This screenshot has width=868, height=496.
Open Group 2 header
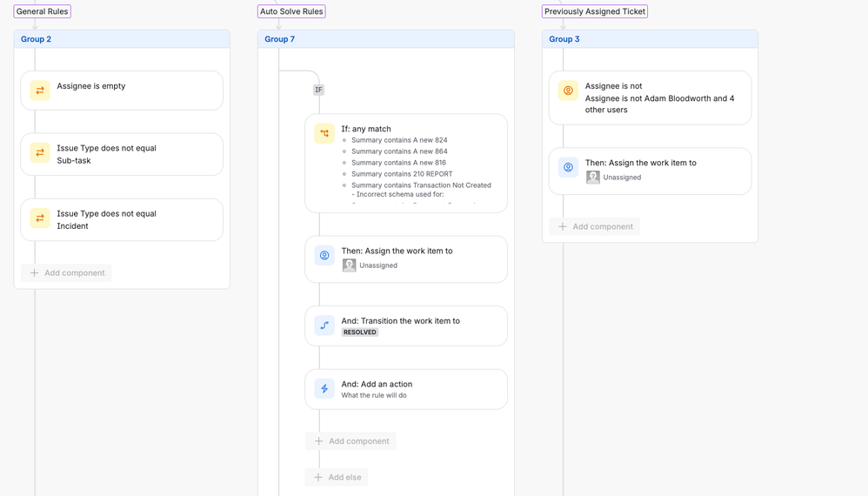click(x=122, y=39)
